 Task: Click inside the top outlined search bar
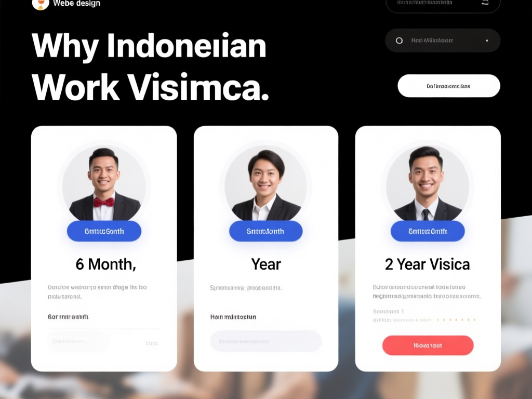coord(443,4)
